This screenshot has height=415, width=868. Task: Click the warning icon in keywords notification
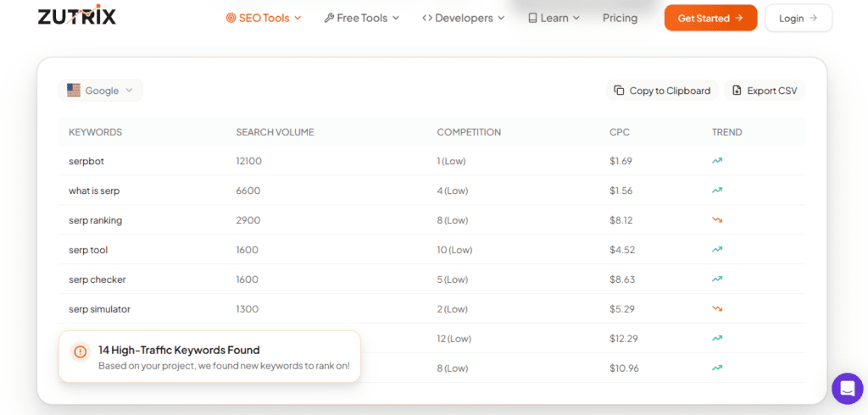[x=80, y=351]
